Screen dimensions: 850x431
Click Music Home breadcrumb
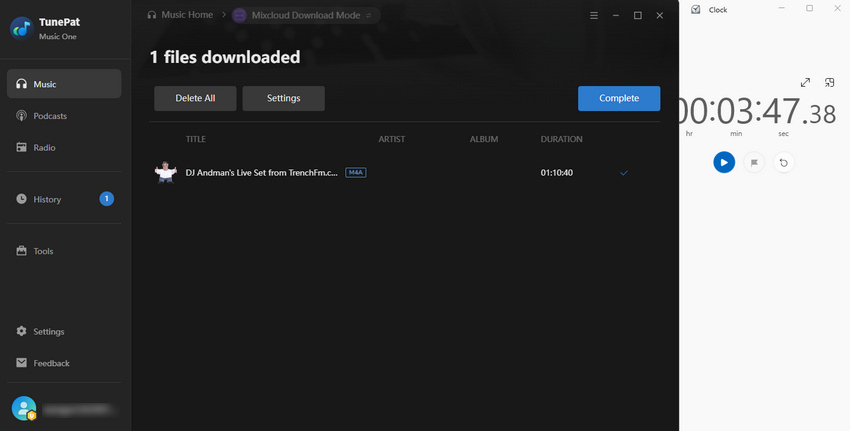tap(181, 15)
